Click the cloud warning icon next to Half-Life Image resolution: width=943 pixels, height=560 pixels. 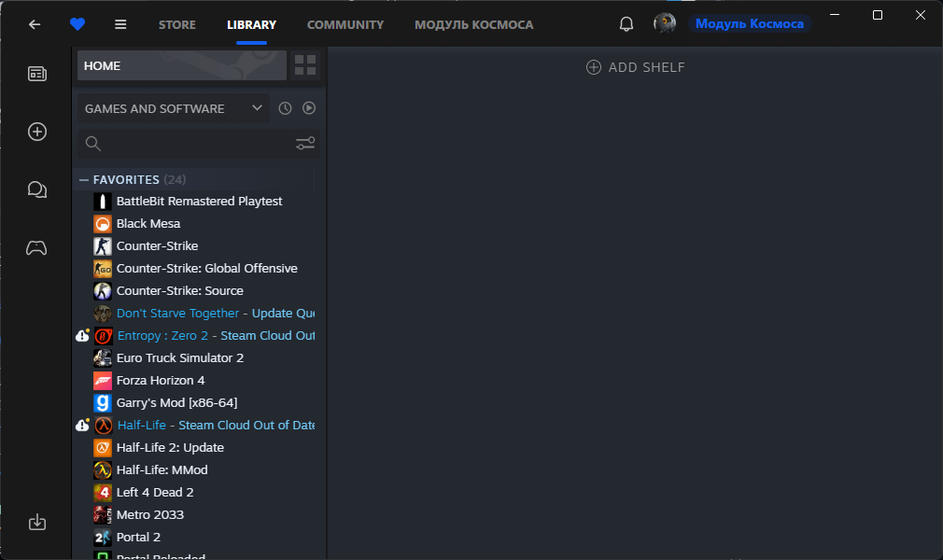(x=82, y=425)
